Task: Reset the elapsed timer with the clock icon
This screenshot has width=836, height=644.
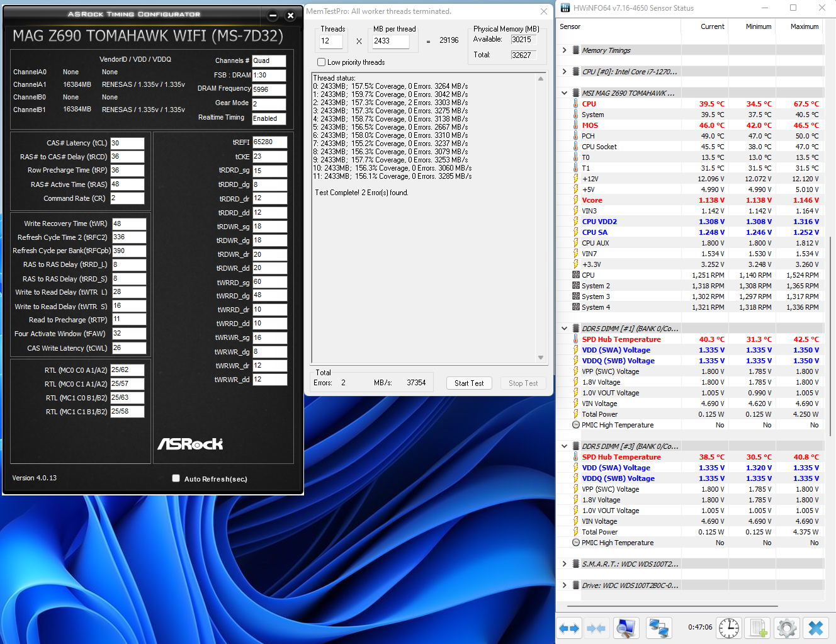Action: (x=729, y=628)
